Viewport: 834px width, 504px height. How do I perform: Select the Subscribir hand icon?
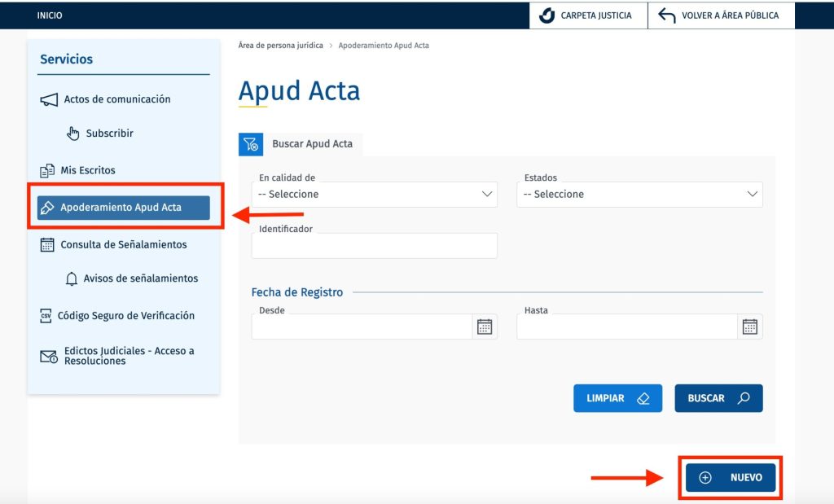[x=72, y=133]
